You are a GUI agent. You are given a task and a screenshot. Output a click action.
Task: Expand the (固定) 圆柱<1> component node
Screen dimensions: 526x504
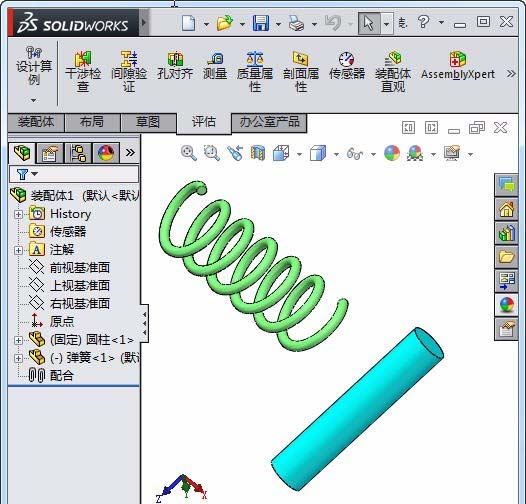[x=18, y=340]
